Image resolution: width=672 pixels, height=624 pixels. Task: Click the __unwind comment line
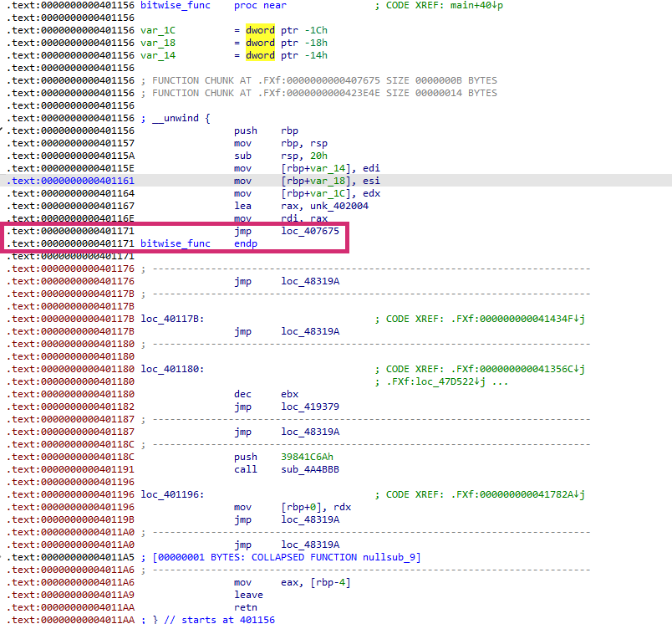click(176, 119)
